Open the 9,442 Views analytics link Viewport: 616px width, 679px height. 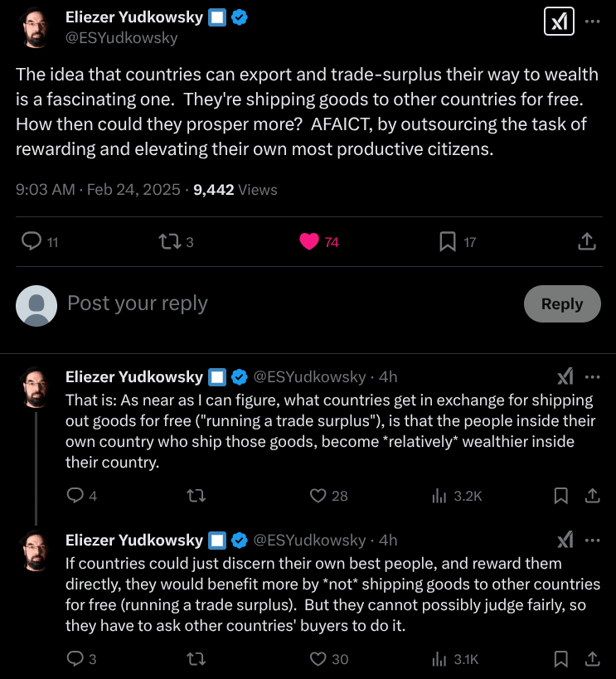[x=235, y=189]
